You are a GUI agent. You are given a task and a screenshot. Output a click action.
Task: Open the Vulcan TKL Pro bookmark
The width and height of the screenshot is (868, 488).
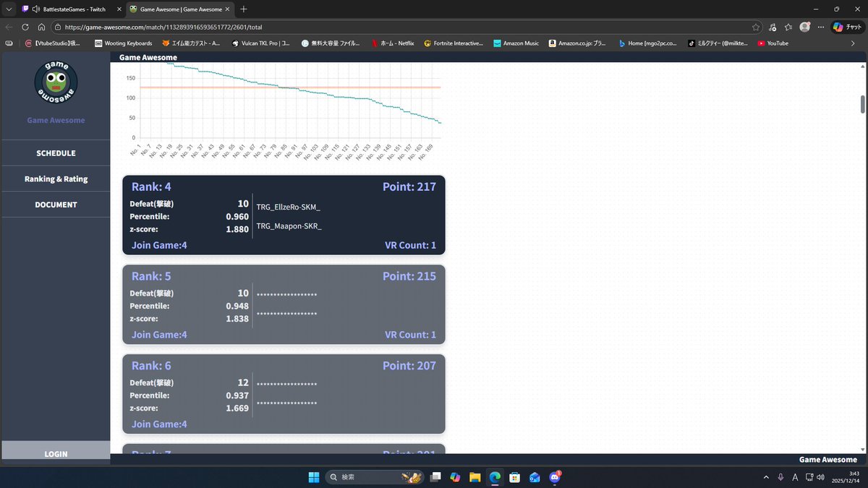coord(261,43)
